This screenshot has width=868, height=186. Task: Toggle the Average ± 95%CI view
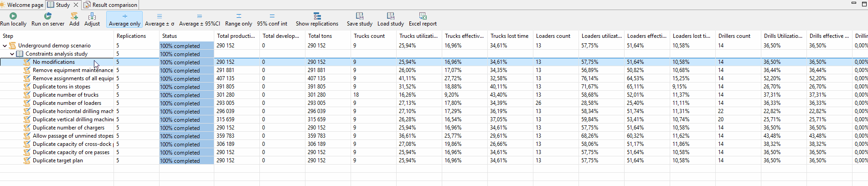coord(199,20)
